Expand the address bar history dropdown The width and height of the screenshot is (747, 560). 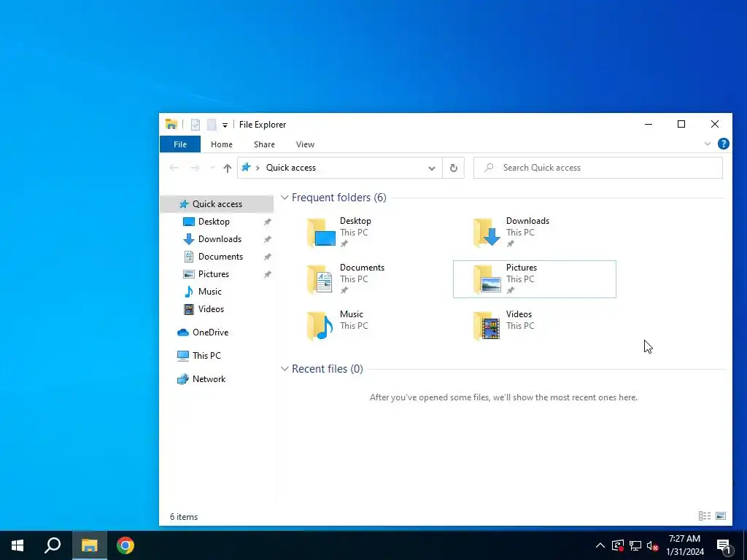click(x=432, y=168)
